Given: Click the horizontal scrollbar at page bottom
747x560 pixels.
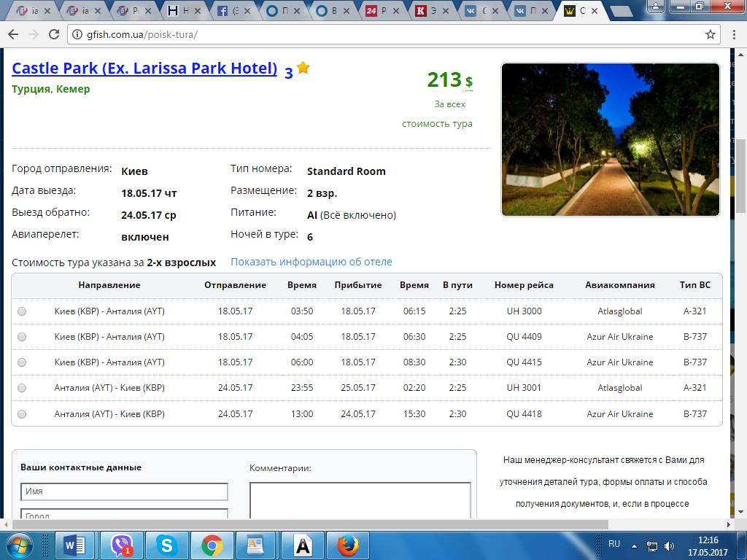Looking at the screenshot, I should click(x=306, y=524).
